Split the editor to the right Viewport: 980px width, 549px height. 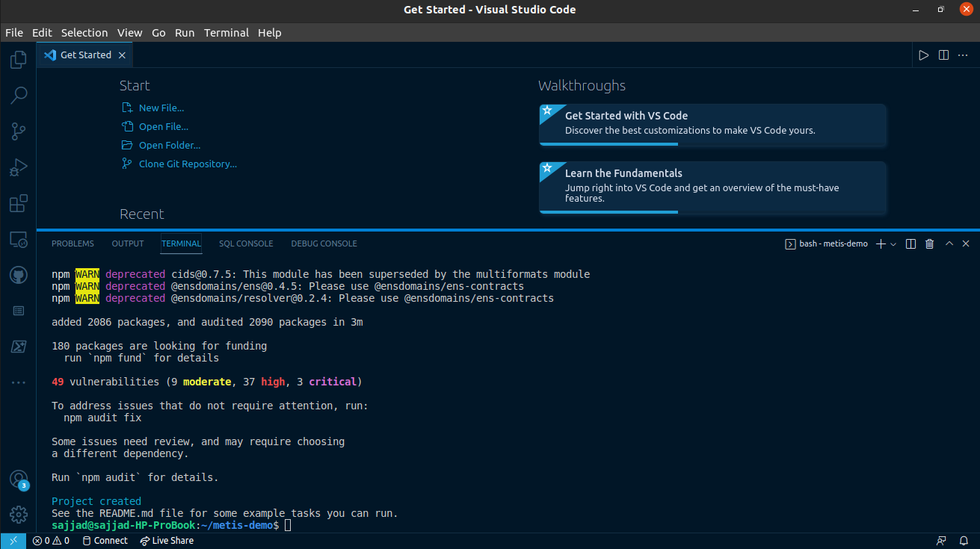coord(943,55)
